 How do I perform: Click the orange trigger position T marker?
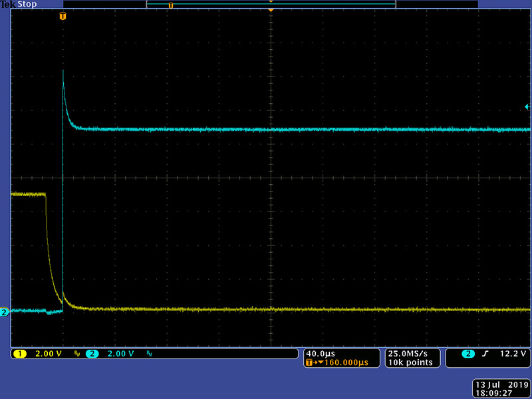click(63, 15)
